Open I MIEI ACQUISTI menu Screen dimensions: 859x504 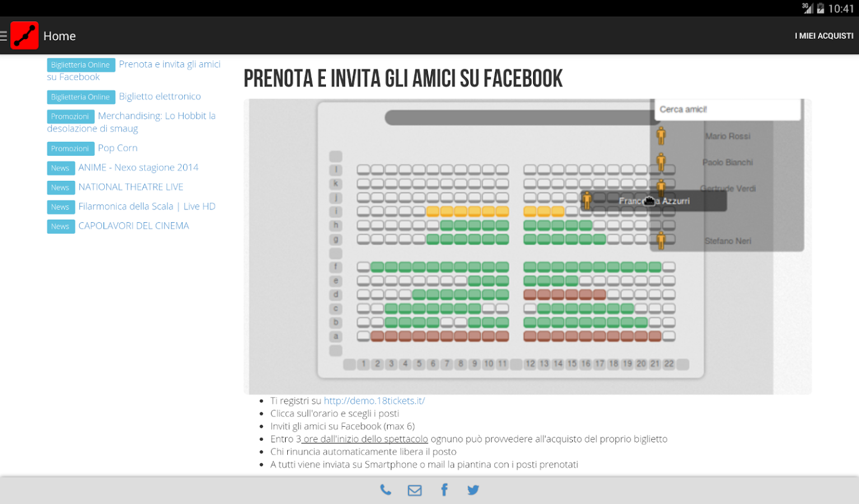(824, 36)
